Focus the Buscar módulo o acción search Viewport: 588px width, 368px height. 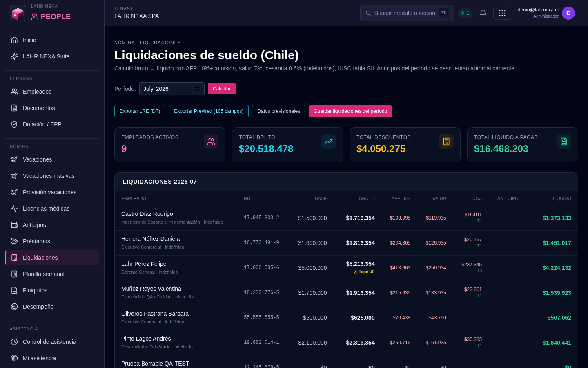pos(407,13)
